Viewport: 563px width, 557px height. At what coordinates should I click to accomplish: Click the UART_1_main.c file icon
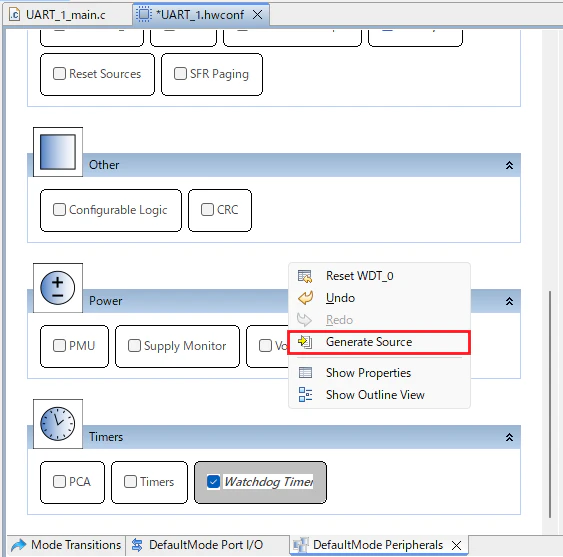pos(15,15)
